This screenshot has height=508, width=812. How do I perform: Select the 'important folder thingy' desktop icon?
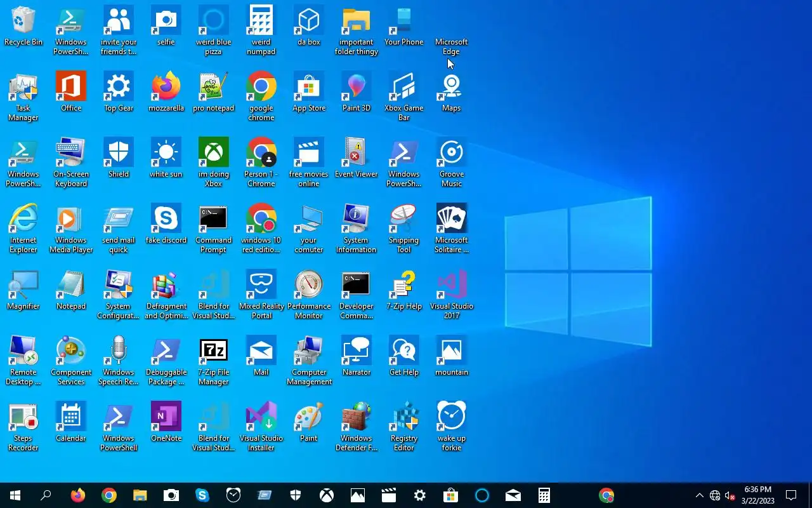coord(357,30)
